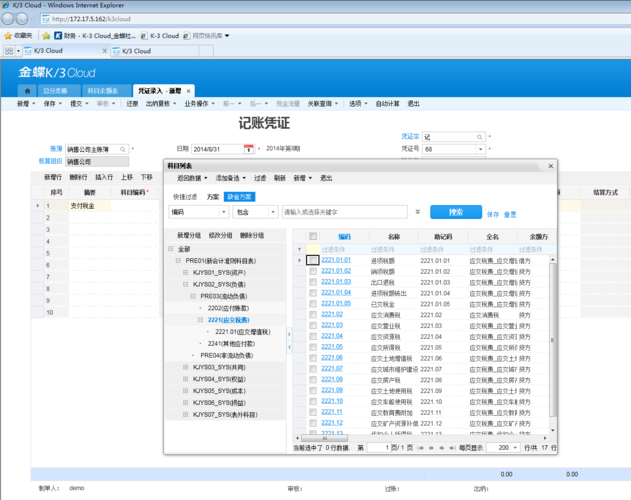The height and width of the screenshot is (500, 631).
Task: Check the box for account 2221.01.01
Action: (313, 260)
